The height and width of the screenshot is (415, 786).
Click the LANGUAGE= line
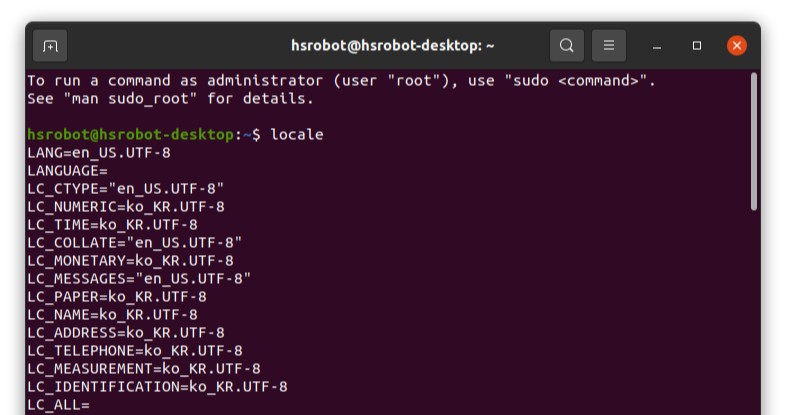[68, 170]
